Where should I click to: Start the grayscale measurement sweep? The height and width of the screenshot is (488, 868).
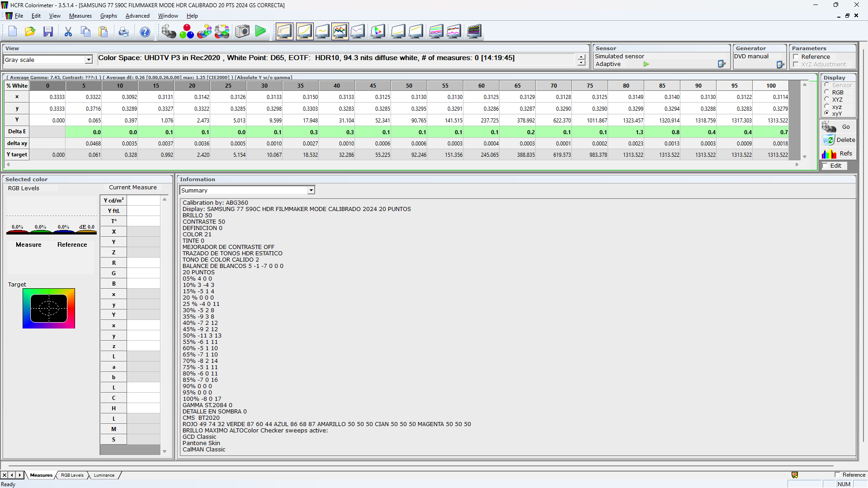169,31
